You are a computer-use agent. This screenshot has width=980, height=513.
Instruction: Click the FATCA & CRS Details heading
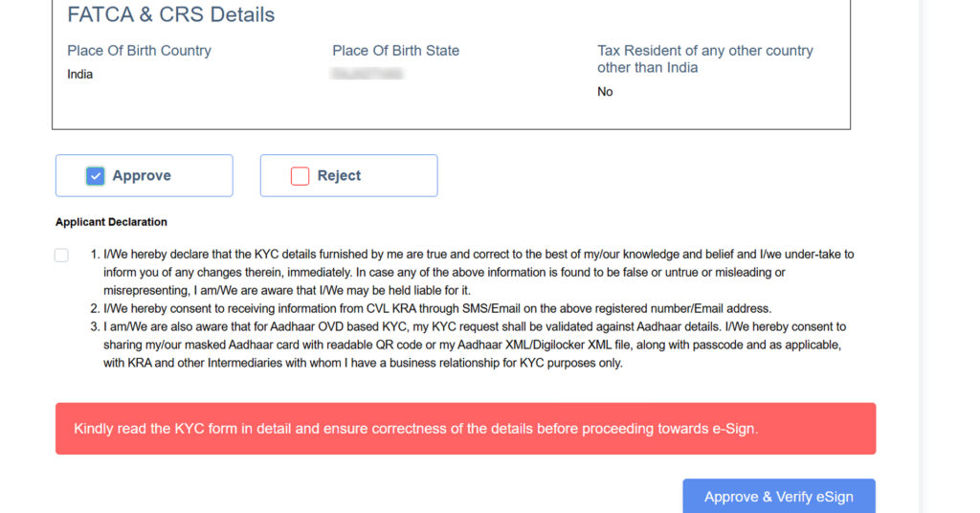(170, 15)
